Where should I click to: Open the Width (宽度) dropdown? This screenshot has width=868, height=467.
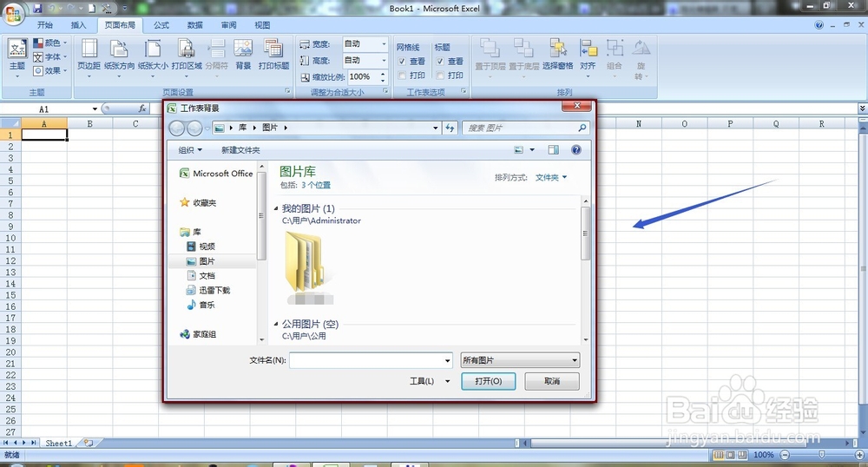[384, 43]
